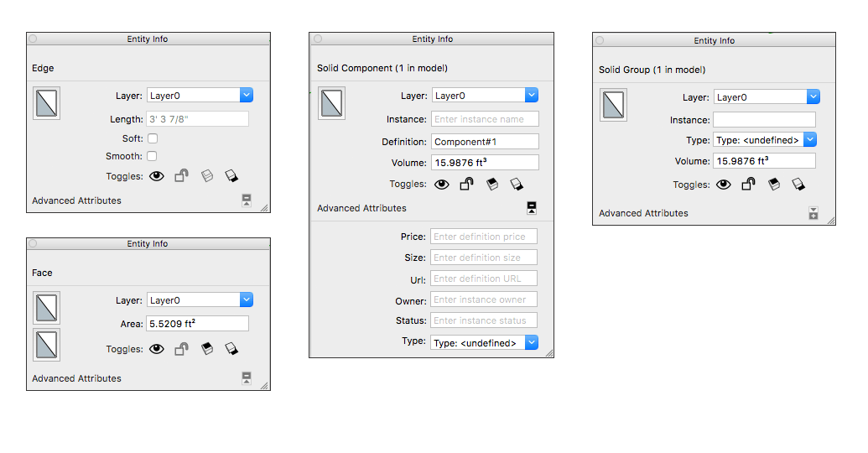The width and height of the screenshot is (868, 453).
Task: Toggle lock icon in Edge panel
Action: pos(182,175)
